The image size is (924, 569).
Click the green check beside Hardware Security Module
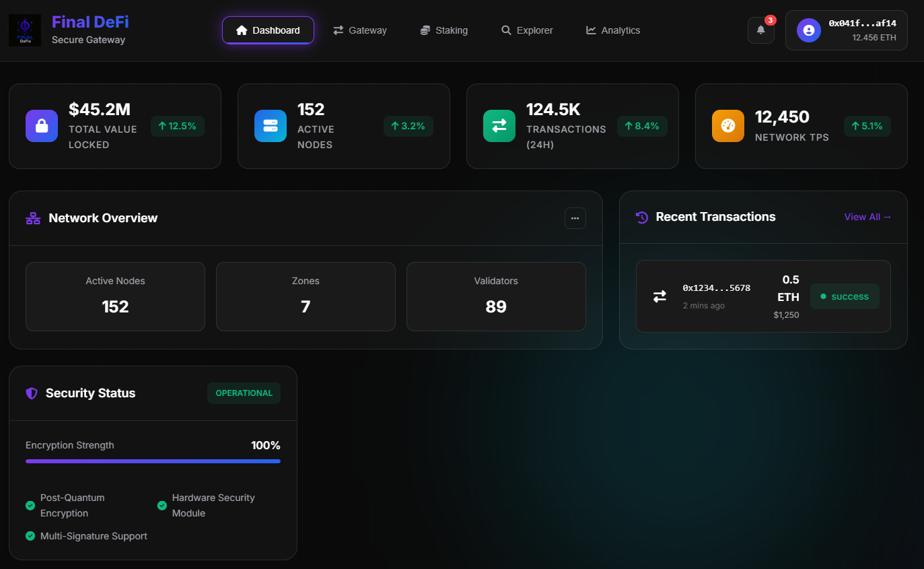(162, 506)
